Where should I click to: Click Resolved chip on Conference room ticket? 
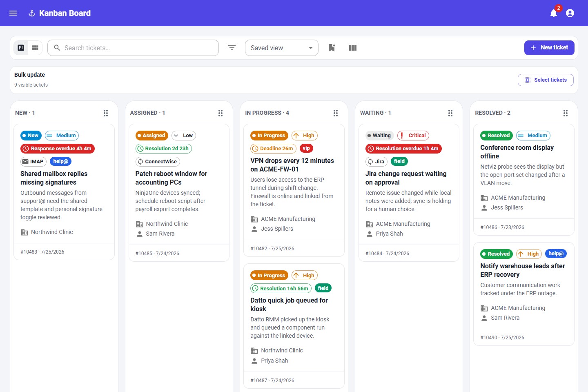[x=497, y=136]
